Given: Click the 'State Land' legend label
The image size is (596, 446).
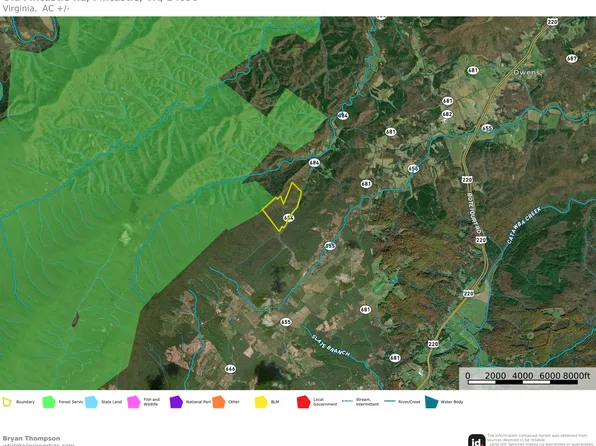Looking at the screenshot, I should click(x=111, y=402).
